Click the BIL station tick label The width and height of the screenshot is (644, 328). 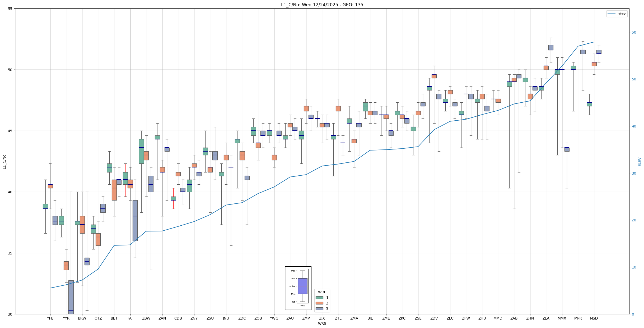370,318
